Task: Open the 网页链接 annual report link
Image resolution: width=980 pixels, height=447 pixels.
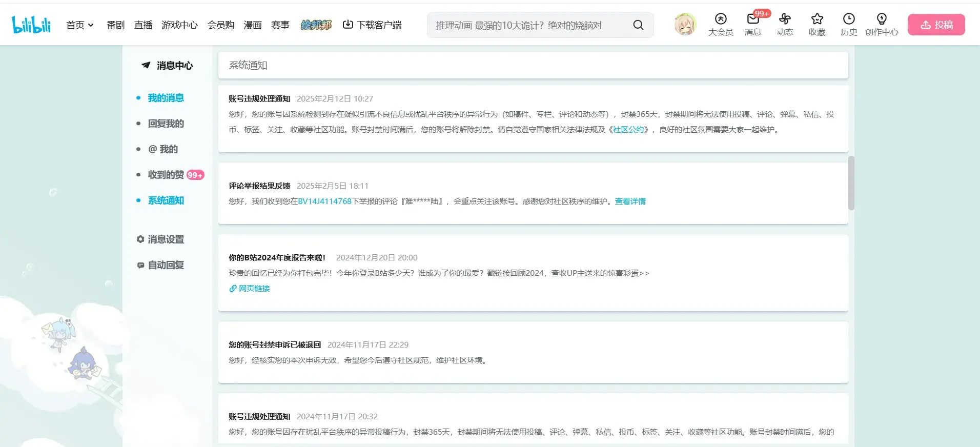Action: (250, 289)
